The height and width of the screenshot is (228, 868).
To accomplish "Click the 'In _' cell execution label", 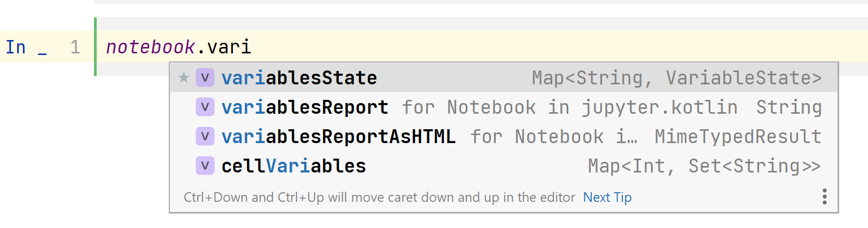I will tap(26, 48).
